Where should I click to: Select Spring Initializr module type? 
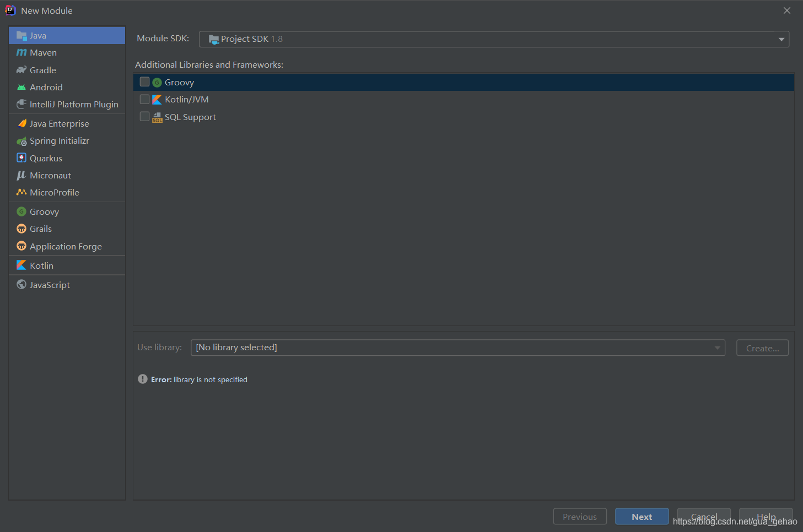pyautogui.click(x=67, y=141)
